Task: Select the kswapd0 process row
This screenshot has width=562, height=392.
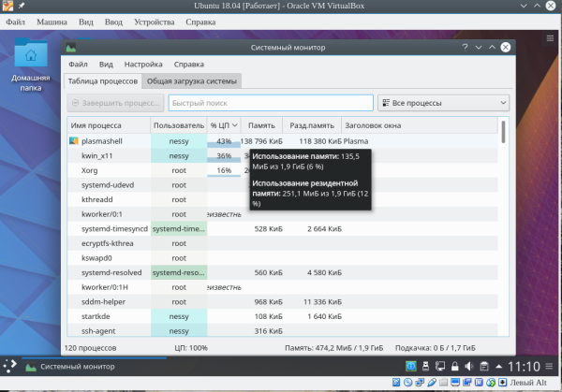Action: (x=283, y=258)
